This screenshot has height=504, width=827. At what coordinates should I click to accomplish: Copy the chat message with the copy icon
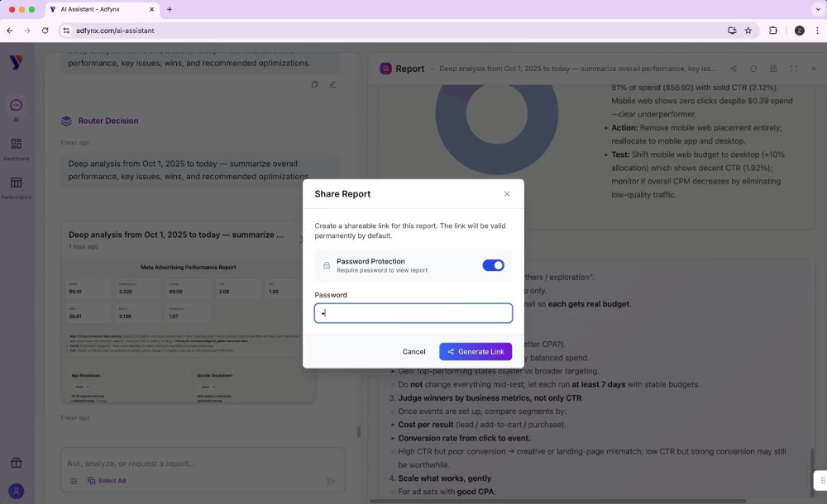314,84
